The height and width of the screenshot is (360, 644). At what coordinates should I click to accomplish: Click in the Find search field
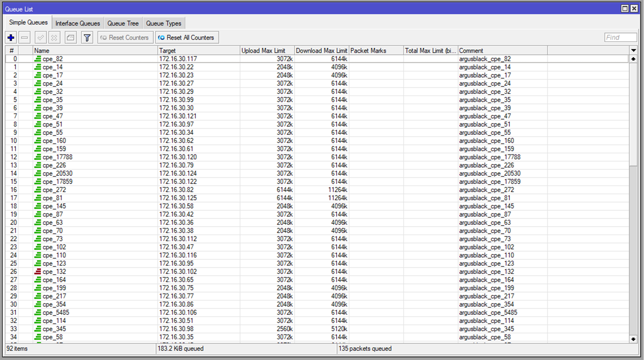pos(620,37)
